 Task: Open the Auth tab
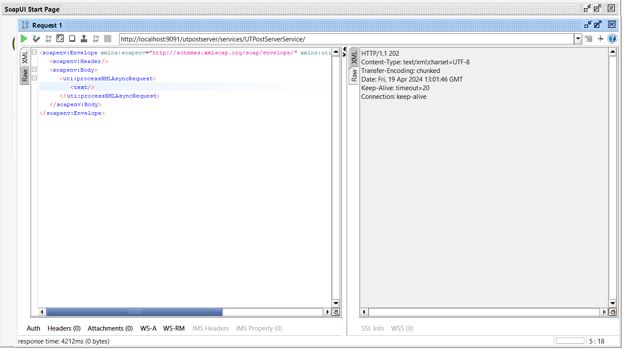(x=33, y=328)
